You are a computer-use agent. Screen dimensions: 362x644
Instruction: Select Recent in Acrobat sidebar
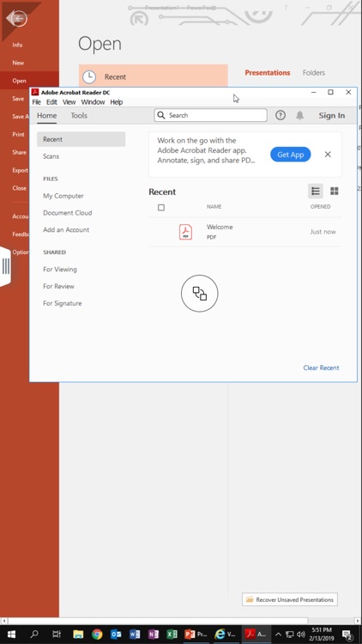[x=81, y=139]
